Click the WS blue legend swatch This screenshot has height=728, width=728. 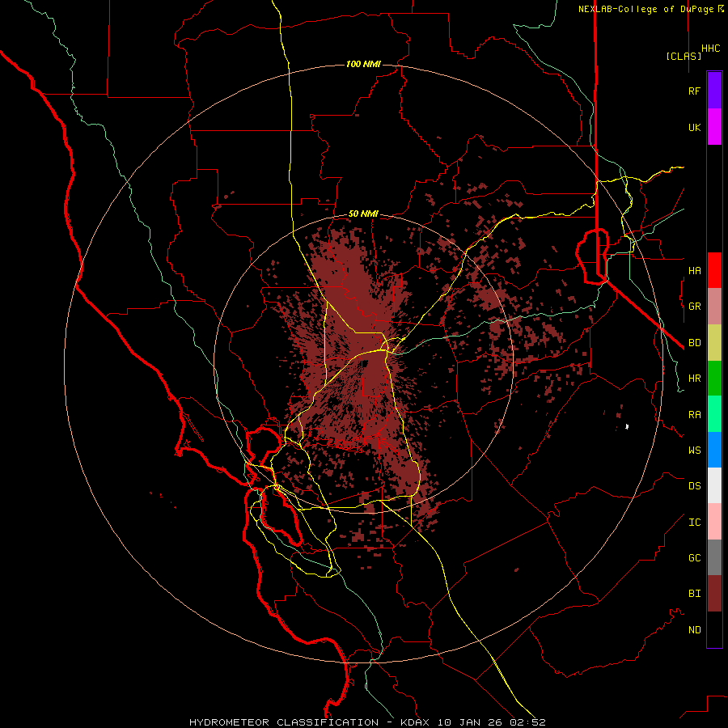(x=714, y=450)
